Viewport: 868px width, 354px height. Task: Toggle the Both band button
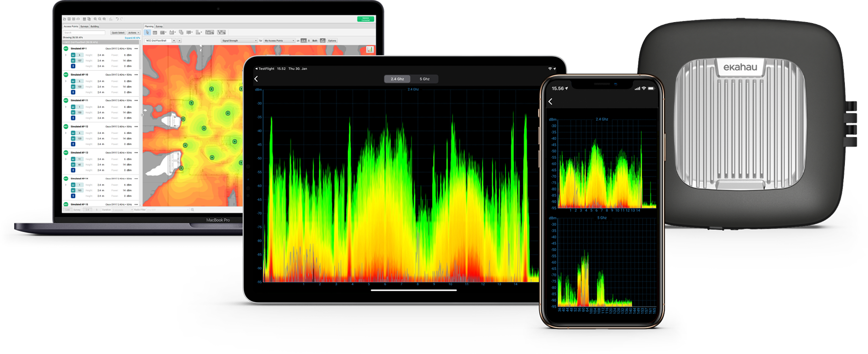coord(315,40)
